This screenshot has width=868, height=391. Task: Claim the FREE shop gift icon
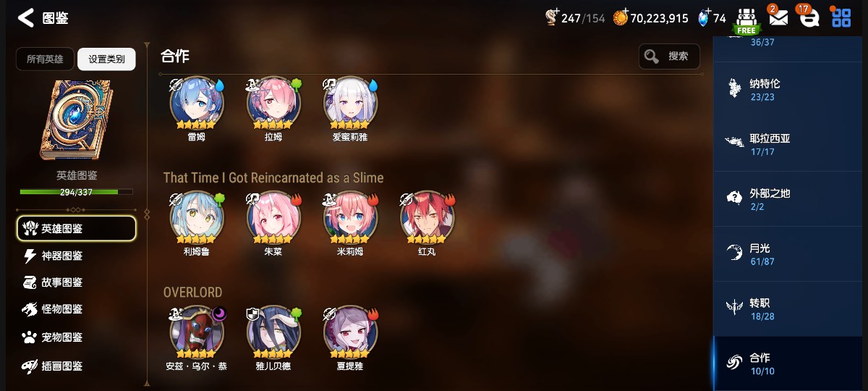click(746, 20)
